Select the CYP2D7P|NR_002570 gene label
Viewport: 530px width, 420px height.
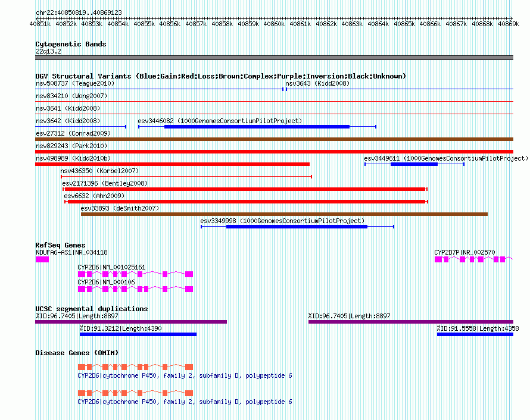tap(464, 252)
